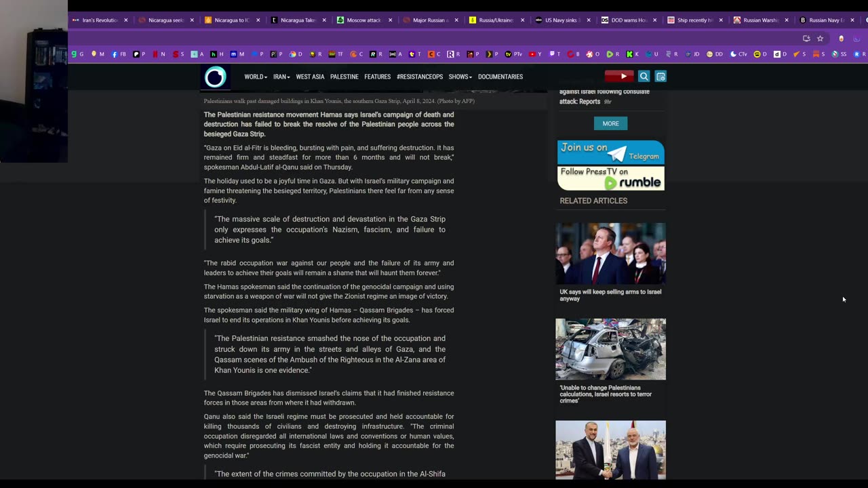Open the red N bookmark
Viewport: 868px width, 488px height.
click(159, 54)
